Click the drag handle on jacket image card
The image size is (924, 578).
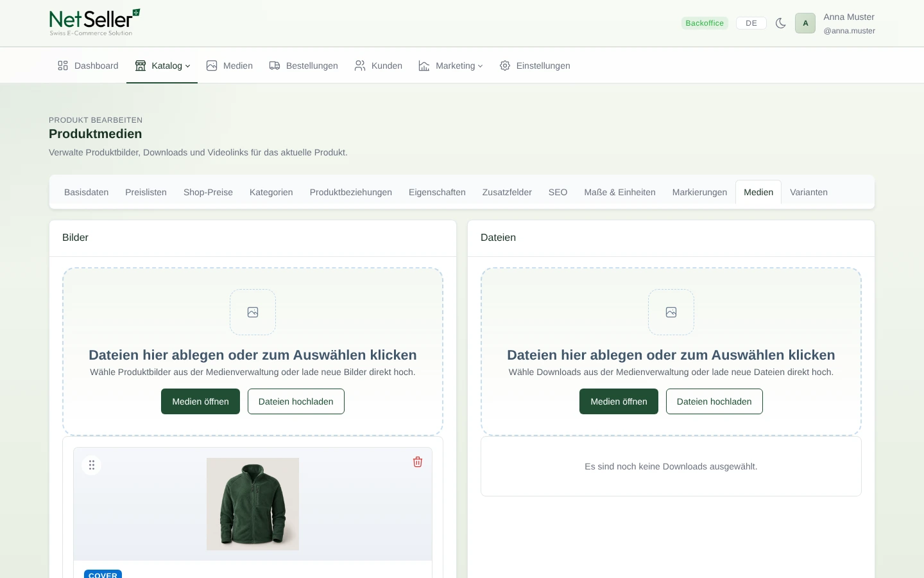tap(92, 465)
